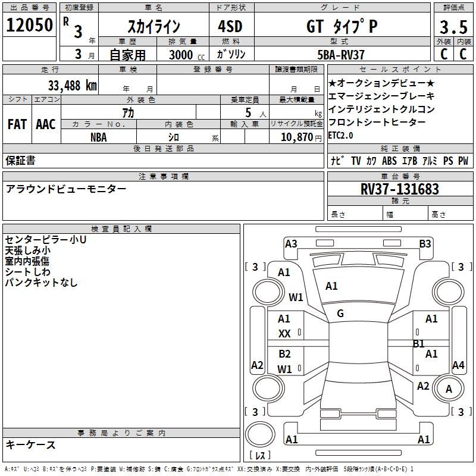Click inspector note パンクキットなし
Viewport: 476px width, 476px height.
(x=41, y=282)
